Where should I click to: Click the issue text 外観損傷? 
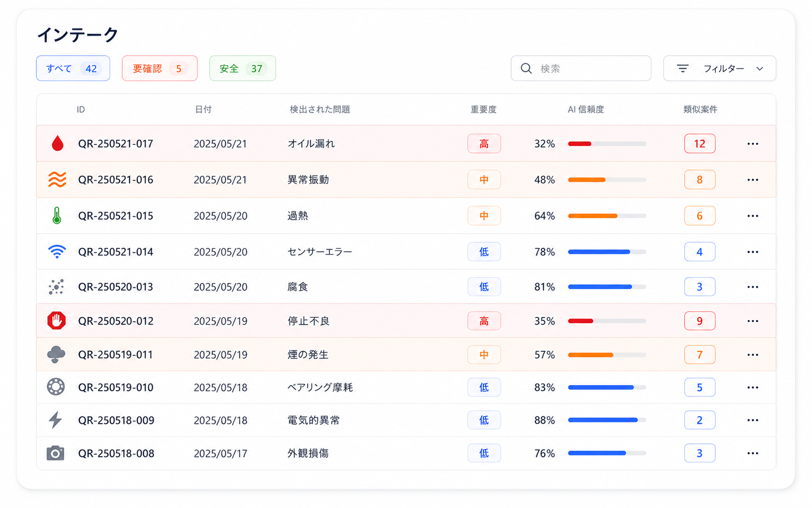click(x=308, y=453)
